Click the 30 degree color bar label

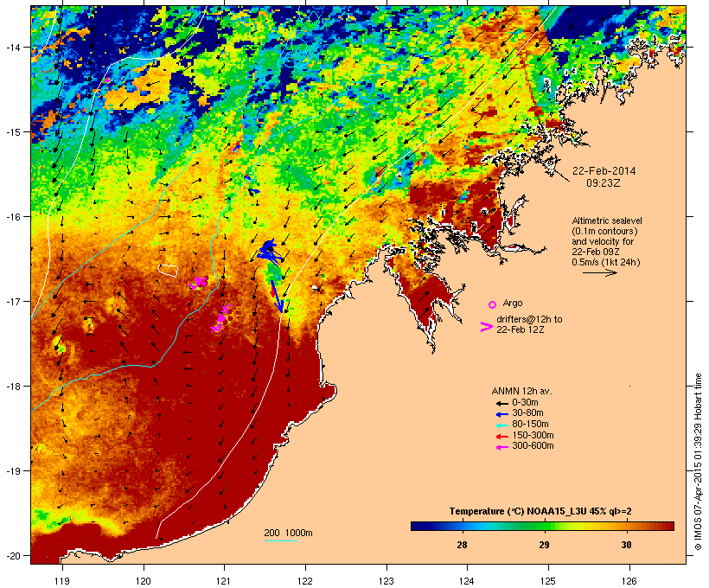pos(626,545)
